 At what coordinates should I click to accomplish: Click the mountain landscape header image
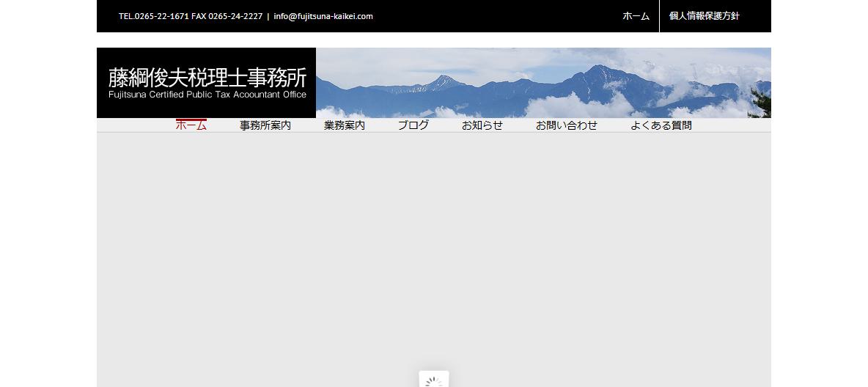[544, 83]
